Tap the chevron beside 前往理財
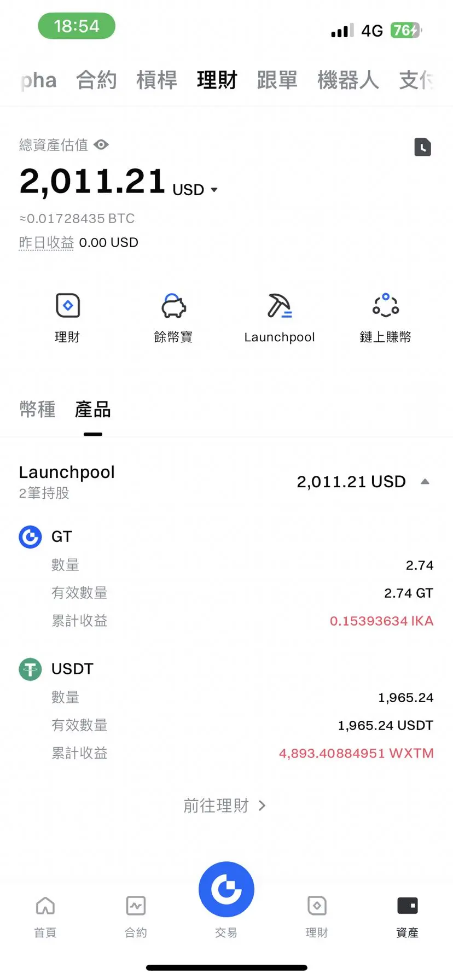This screenshot has height=980, width=453. (262, 806)
